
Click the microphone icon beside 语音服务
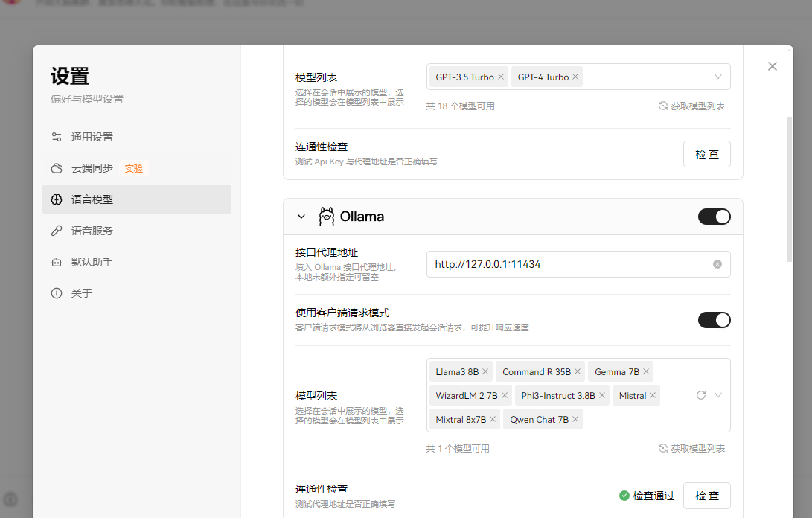pyautogui.click(x=56, y=231)
